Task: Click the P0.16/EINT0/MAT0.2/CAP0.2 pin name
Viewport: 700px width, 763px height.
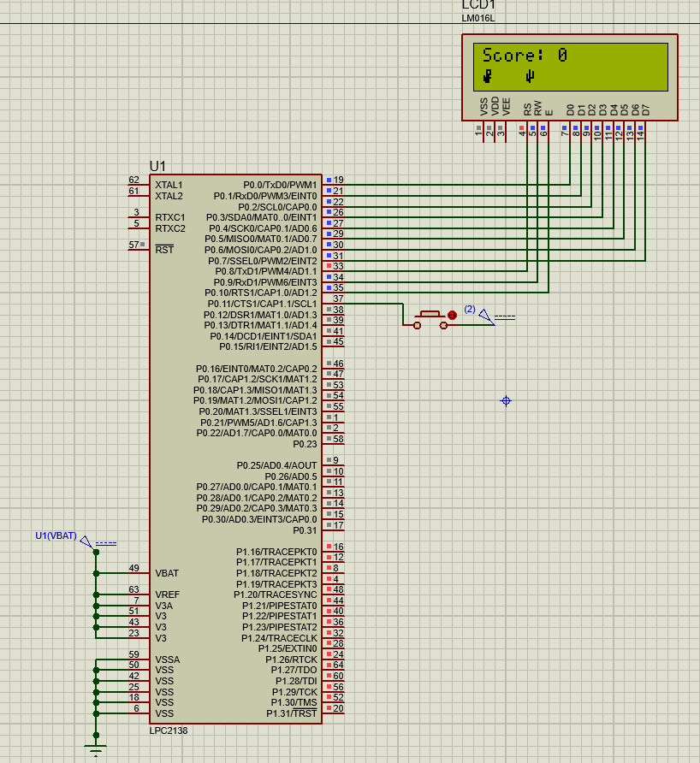Action: pyautogui.click(x=257, y=369)
